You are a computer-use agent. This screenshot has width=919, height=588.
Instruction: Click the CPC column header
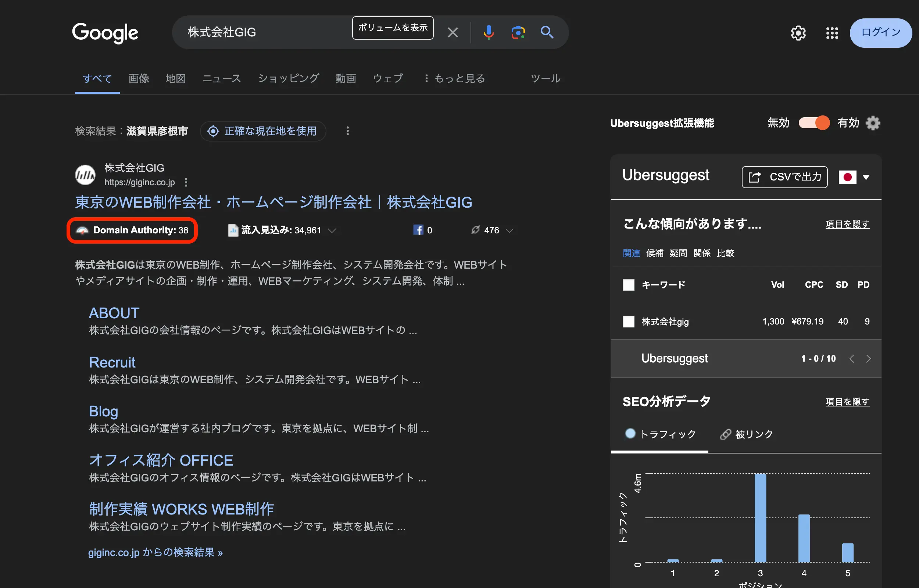coord(813,284)
